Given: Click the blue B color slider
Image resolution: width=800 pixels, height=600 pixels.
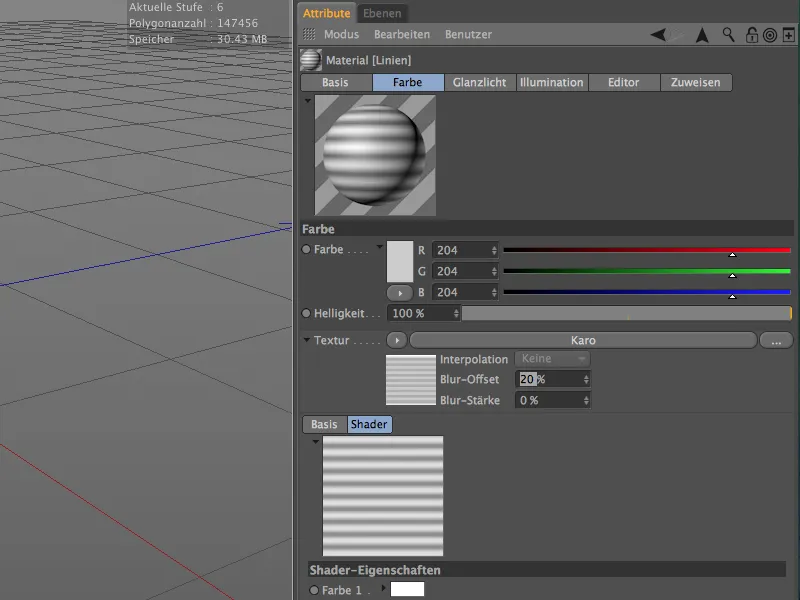Looking at the screenshot, I should click(x=647, y=292).
